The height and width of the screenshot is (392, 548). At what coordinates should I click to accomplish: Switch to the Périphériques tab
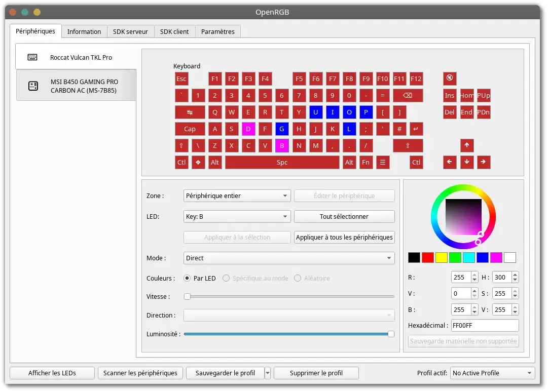[35, 31]
